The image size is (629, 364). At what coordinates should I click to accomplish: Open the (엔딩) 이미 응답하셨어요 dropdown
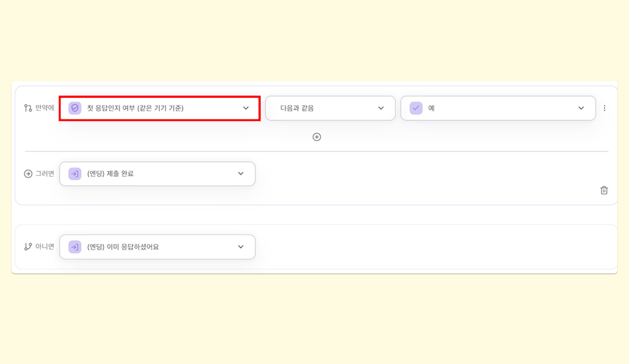pyautogui.click(x=157, y=247)
